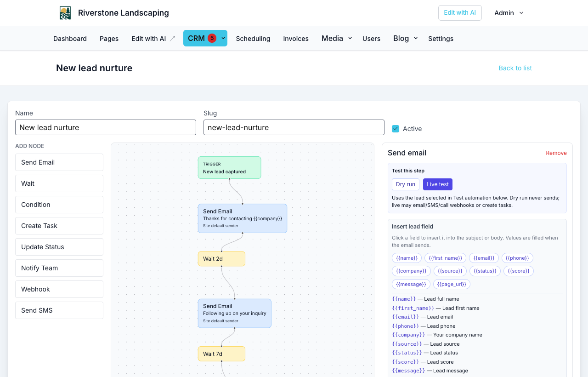Add a Wait node
The image size is (588, 377).
(x=59, y=183)
